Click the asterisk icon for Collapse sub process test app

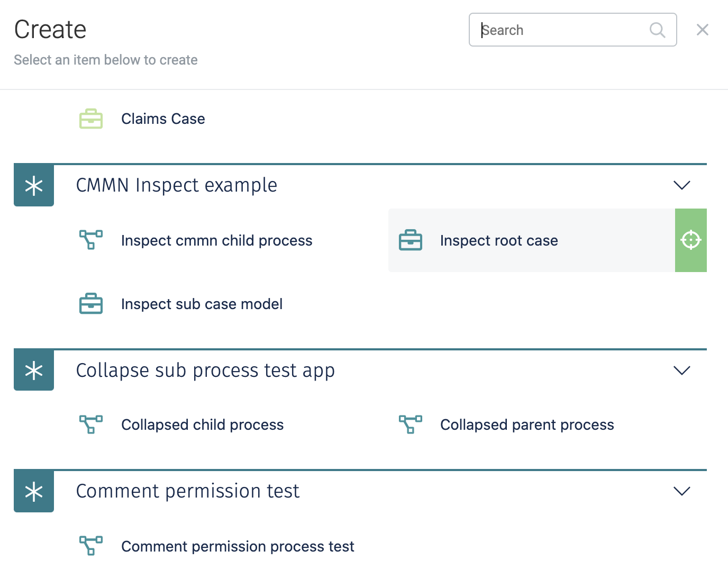pos(33,370)
